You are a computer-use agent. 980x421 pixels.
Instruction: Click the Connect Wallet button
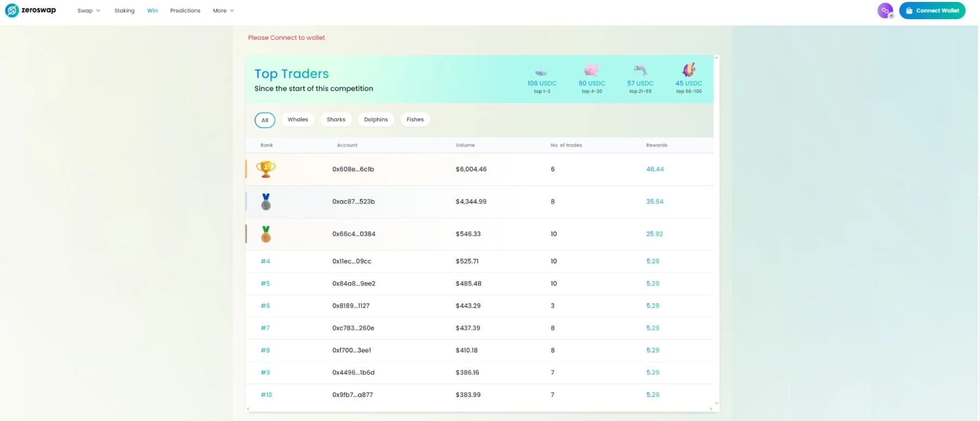coord(932,10)
